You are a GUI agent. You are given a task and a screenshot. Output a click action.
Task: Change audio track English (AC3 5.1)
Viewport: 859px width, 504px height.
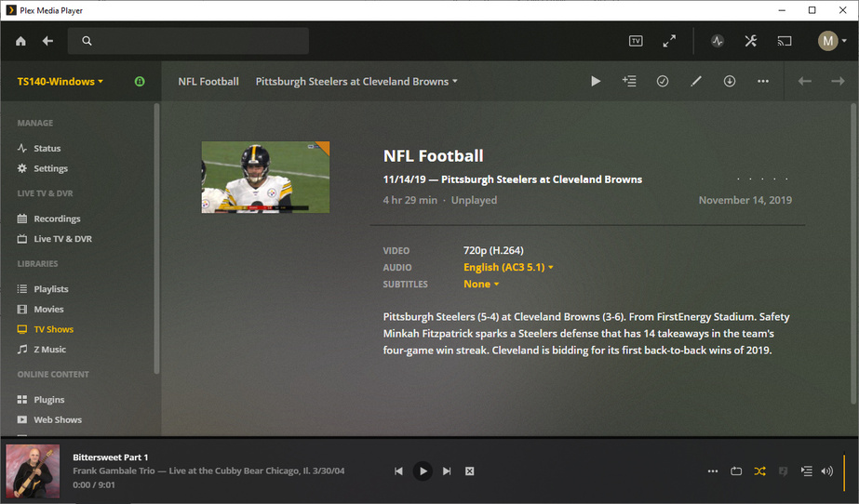(x=508, y=267)
